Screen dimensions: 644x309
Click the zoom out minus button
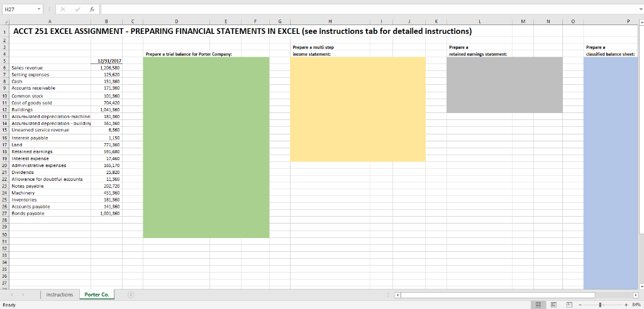click(x=580, y=305)
